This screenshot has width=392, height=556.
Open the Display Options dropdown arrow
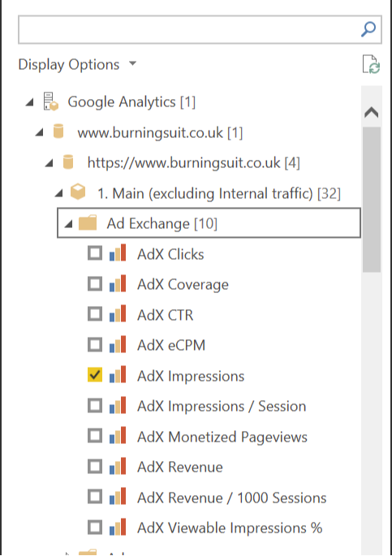[x=132, y=64]
